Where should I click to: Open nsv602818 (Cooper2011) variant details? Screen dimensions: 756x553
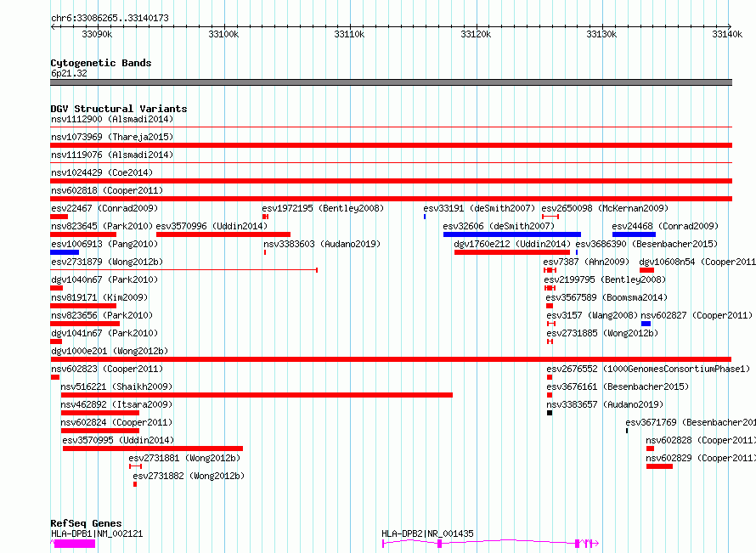107,190
